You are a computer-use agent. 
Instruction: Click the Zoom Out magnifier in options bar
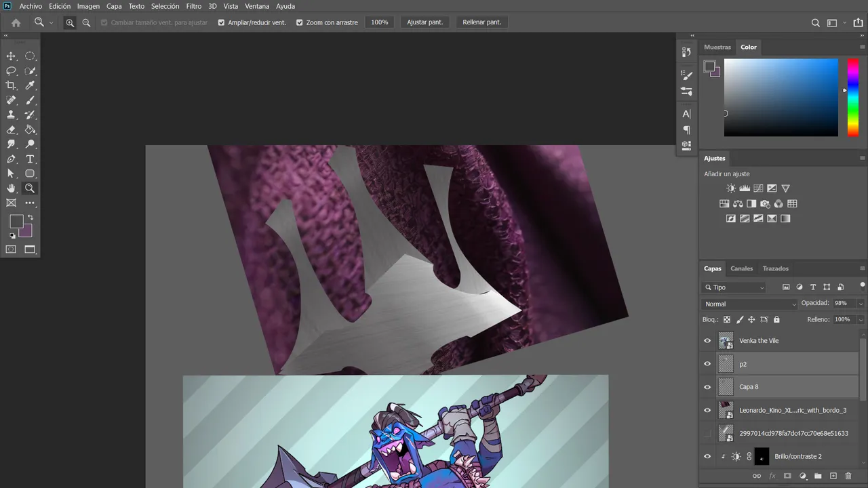86,22
